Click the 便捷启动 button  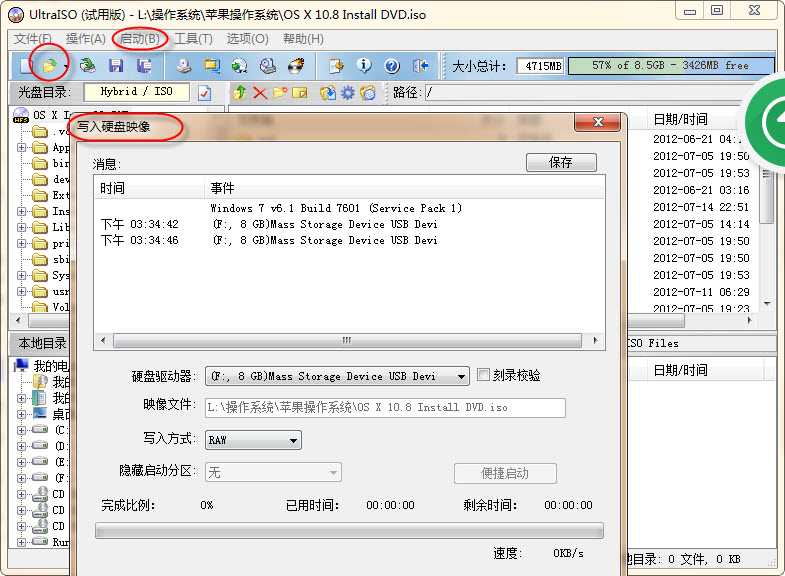click(505, 473)
